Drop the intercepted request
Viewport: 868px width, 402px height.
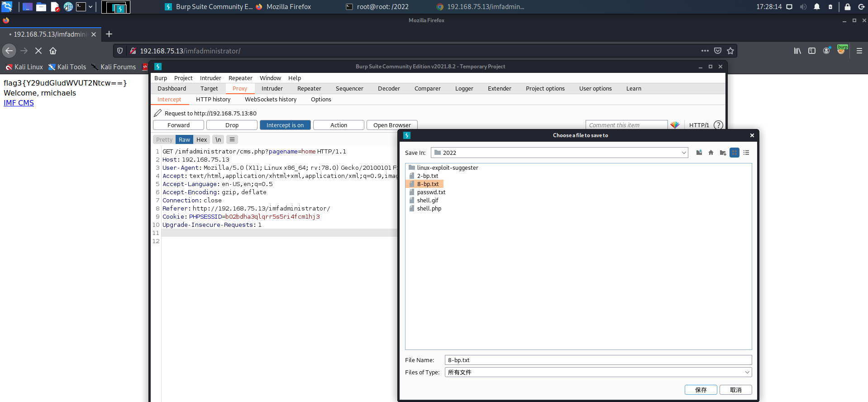[x=232, y=125]
